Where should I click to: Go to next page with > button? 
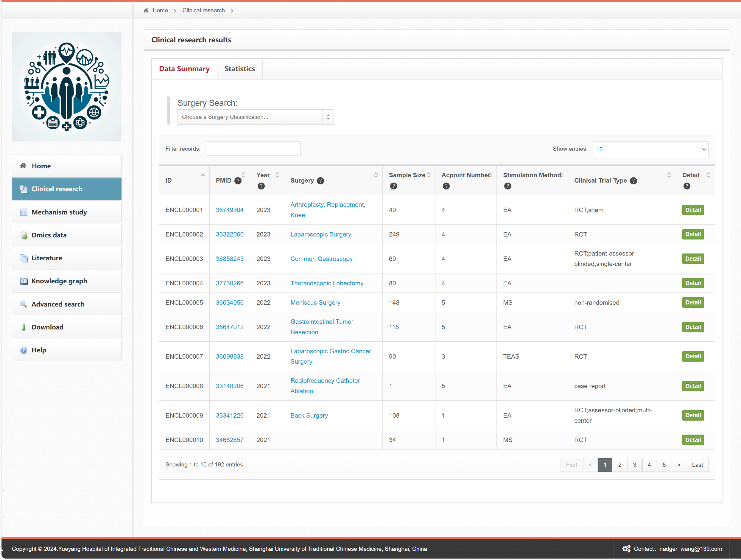678,465
